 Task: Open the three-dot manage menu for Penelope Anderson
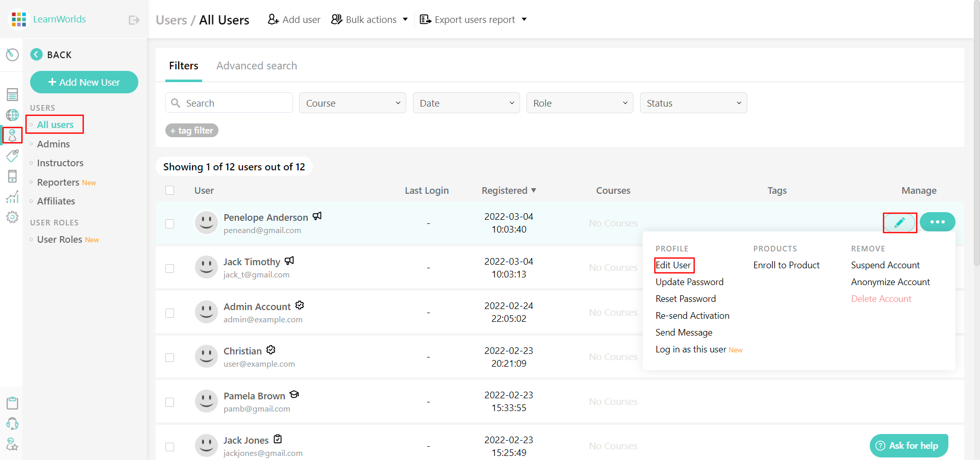click(938, 222)
